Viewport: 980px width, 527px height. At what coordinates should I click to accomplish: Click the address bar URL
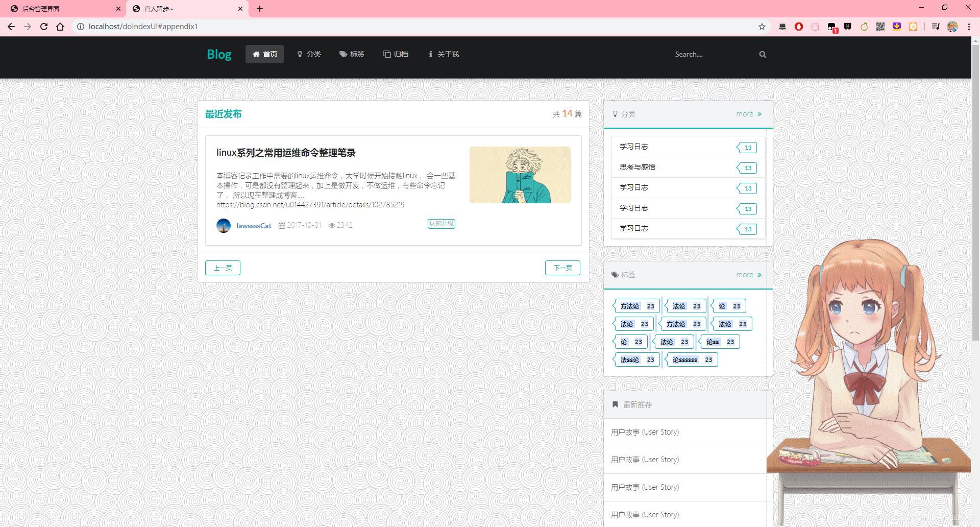coord(143,27)
